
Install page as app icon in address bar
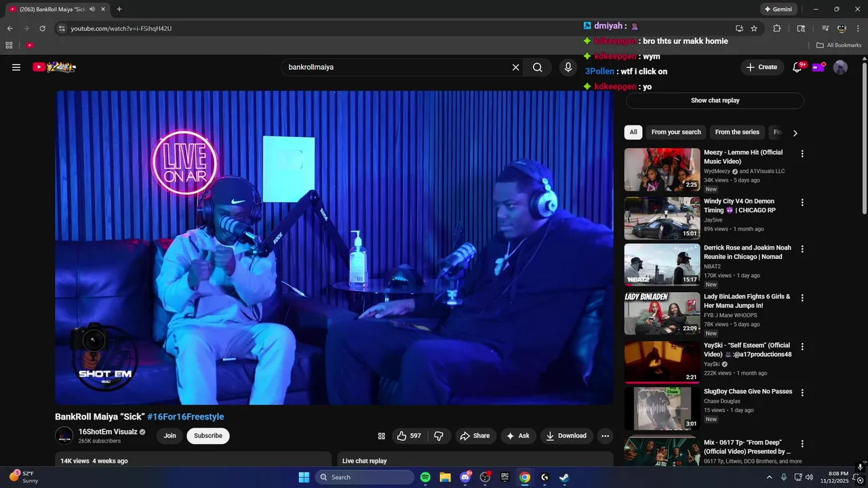click(x=739, y=28)
